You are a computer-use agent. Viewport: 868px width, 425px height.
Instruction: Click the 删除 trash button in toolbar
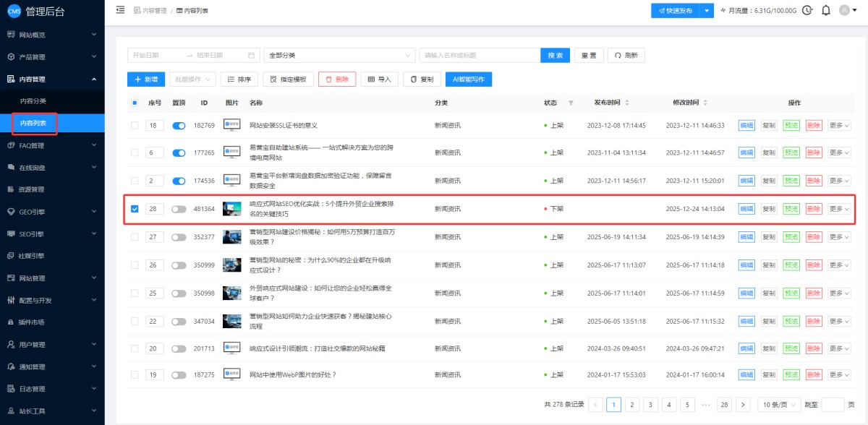click(x=337, y=80)
